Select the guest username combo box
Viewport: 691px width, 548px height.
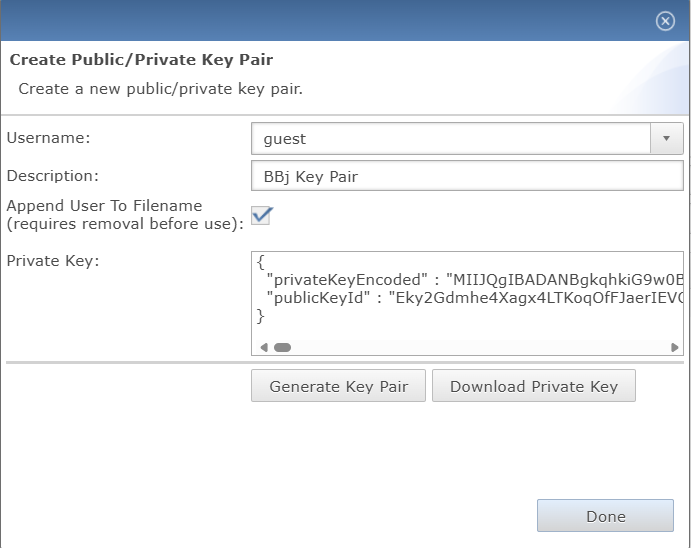click(x=467, y=139)
